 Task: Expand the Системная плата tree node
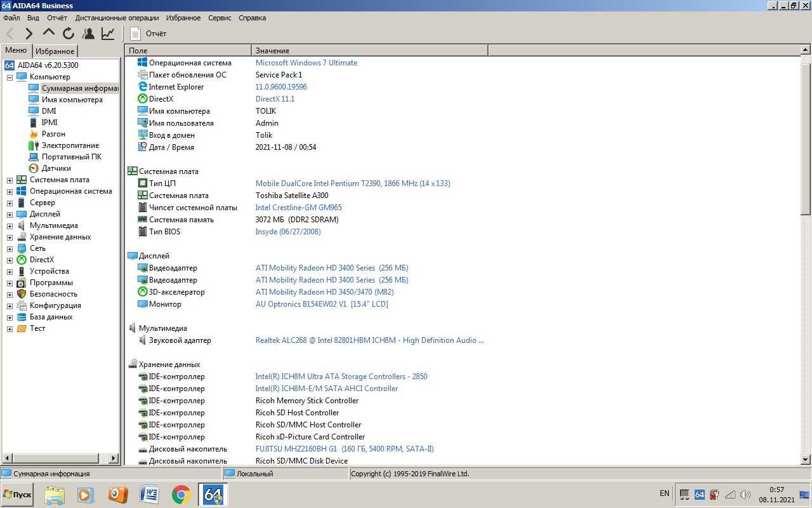10,180
